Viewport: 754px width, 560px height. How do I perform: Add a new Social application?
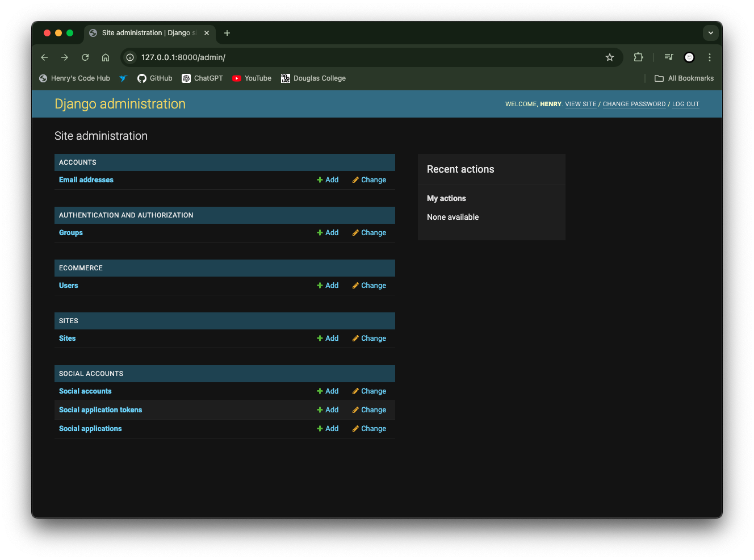point(328,429)
